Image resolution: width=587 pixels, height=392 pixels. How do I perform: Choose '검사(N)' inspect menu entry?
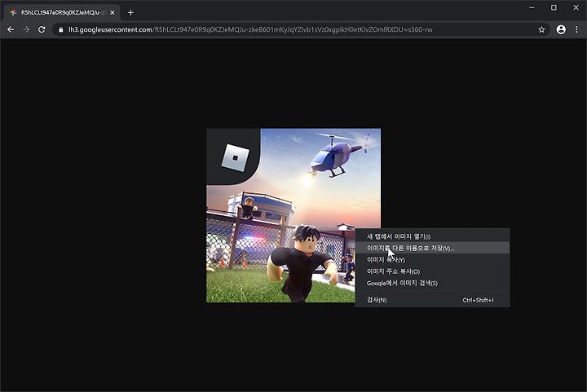tap(432, 300)
